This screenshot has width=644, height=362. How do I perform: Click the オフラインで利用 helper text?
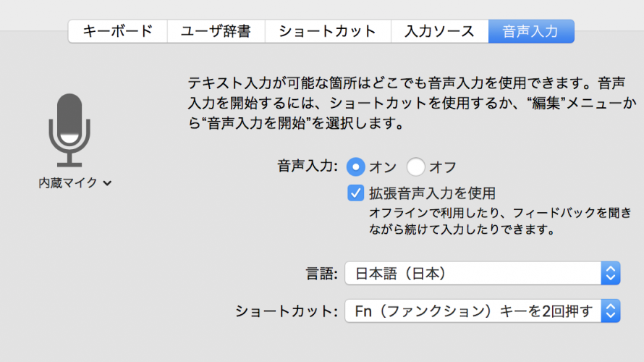[500, 221]
